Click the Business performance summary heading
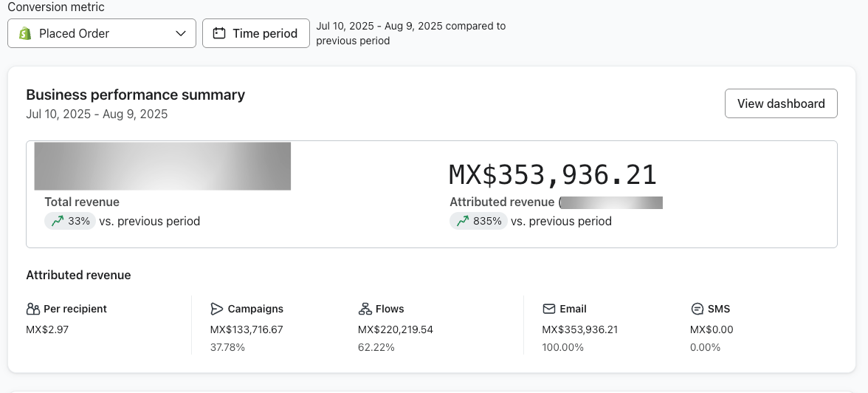Image resolution: width=868 pixels, height=393 pixels. [x=135, y=95]
